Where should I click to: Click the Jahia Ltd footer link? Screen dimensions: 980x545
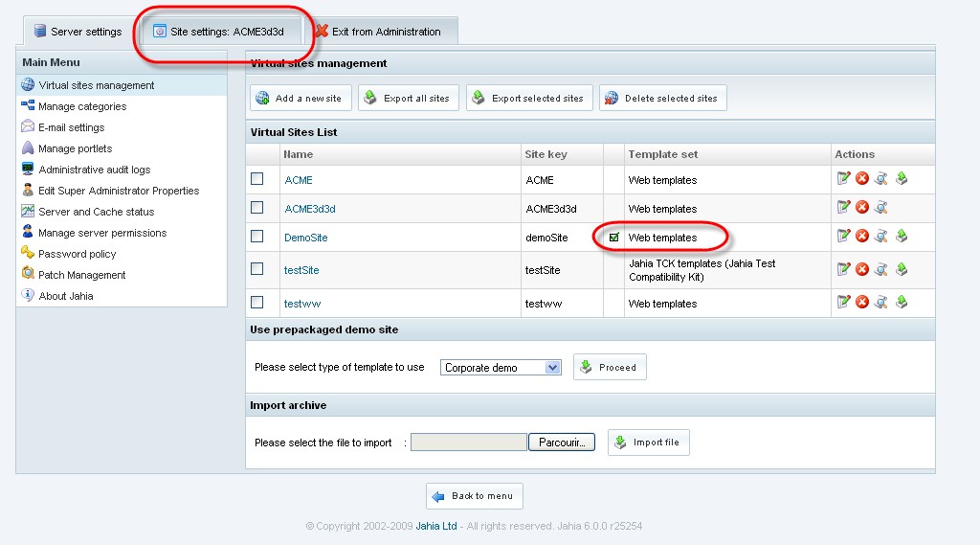[436, 526]
